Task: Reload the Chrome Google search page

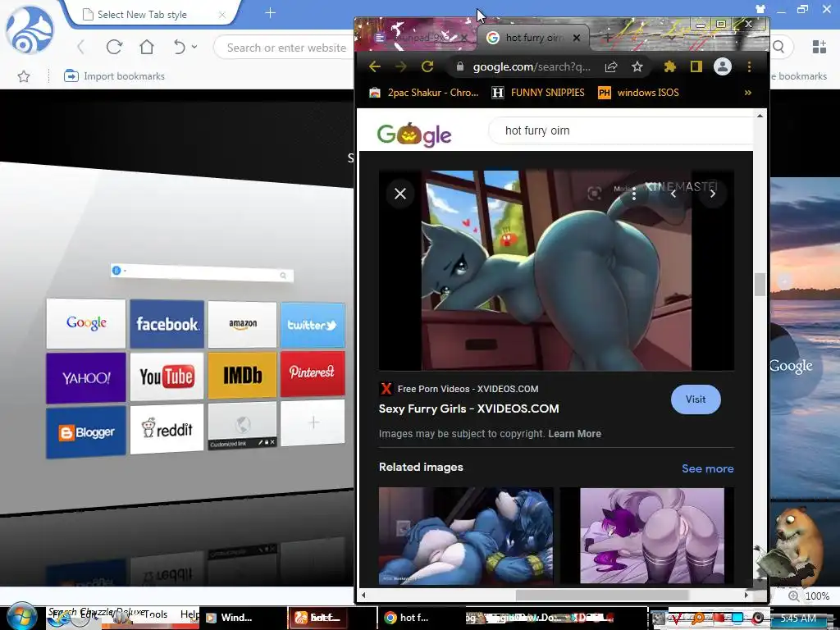Action: click(x=427, y=66)
